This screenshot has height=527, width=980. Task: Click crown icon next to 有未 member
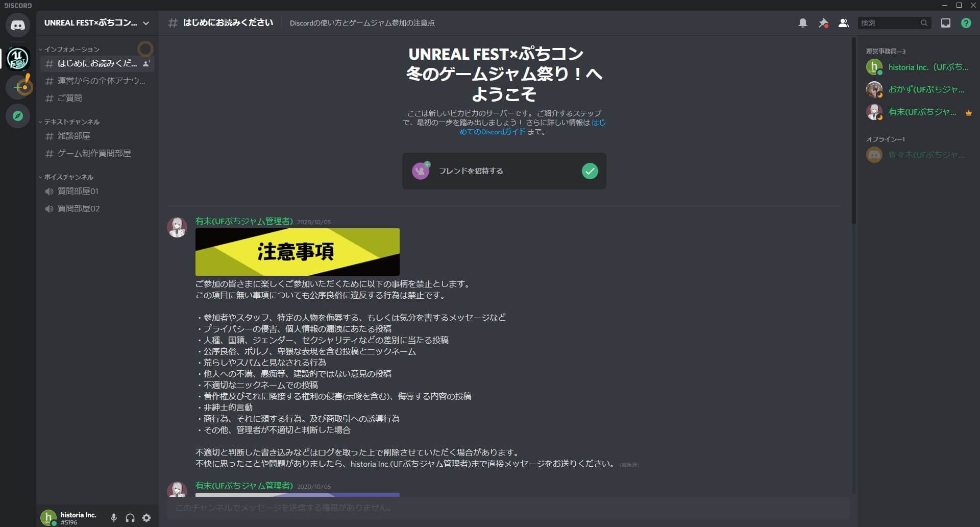[x=968, y=113]
